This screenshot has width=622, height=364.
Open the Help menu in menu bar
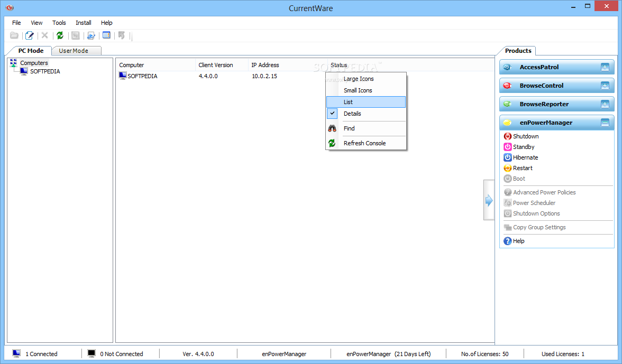point(106,23)
